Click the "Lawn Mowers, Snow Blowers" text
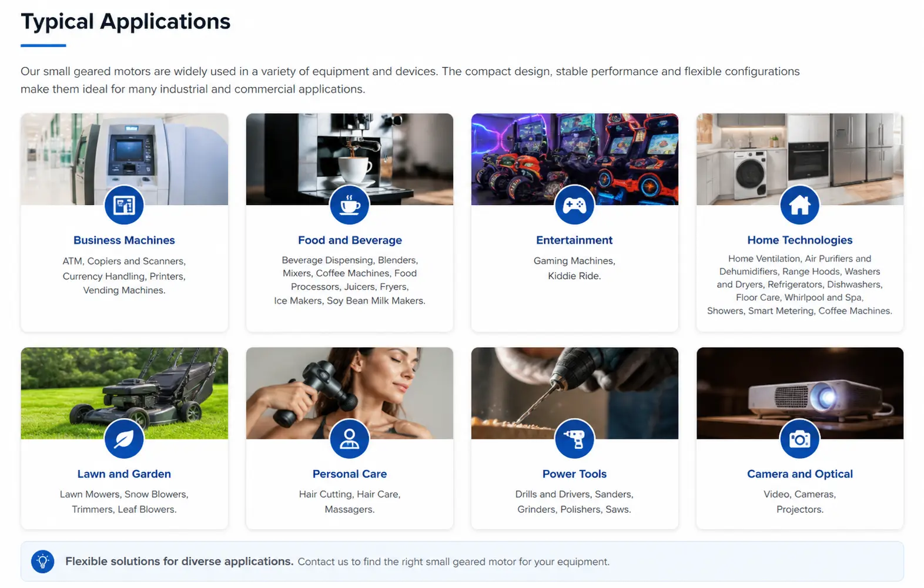The height and width of the screenshot is (588, 924). click(x=124, y=502)
